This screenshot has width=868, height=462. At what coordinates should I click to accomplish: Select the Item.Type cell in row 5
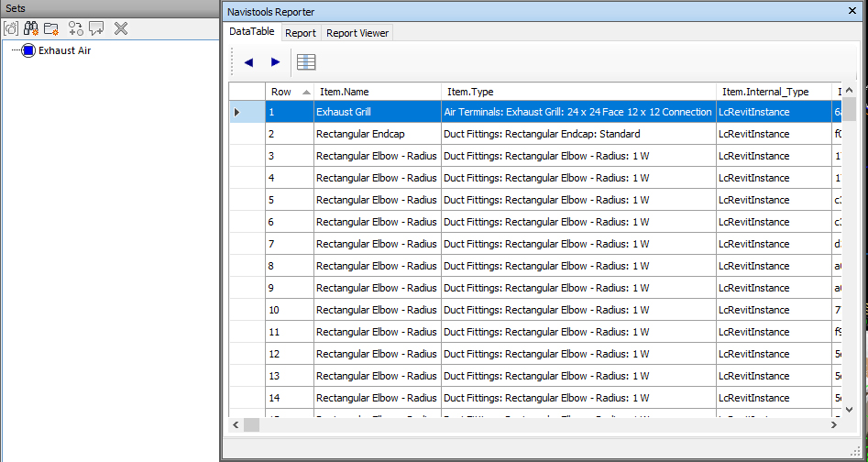pyautogui.click(x=578, y=200)
